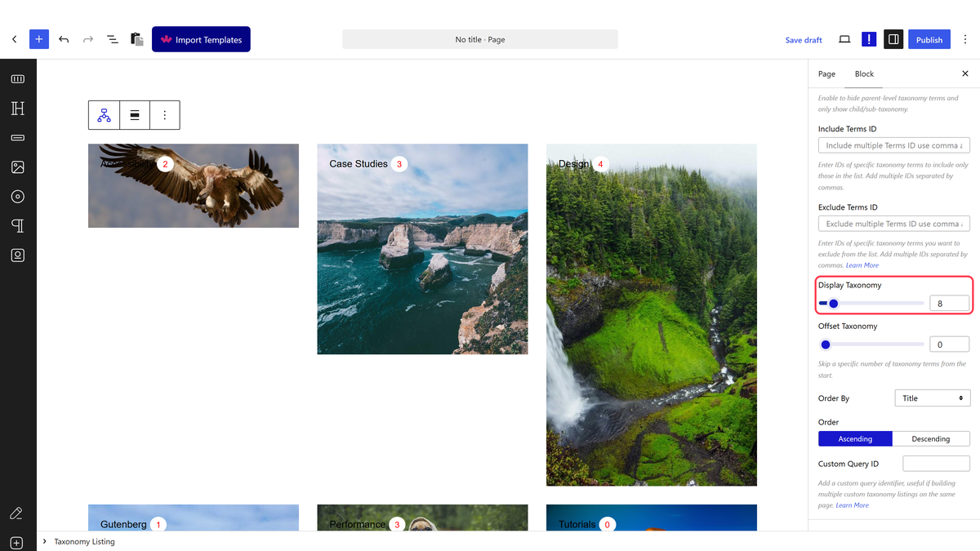This screenshot has width=980, height=551.
Task: Click the Taxonomy block type icon in block toolbar
Action: (x=104, y=115)
